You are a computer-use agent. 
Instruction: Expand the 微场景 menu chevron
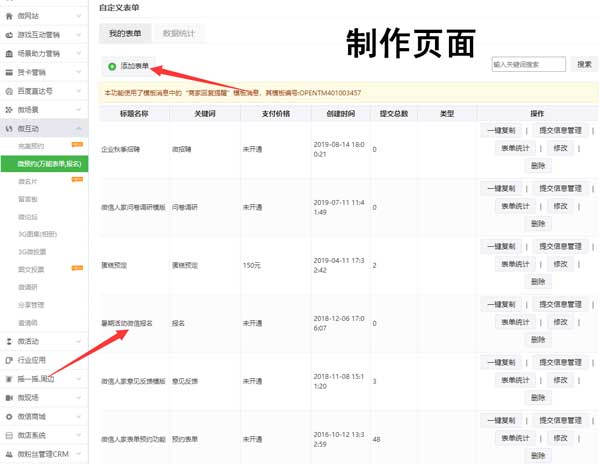tap(78, 110)
